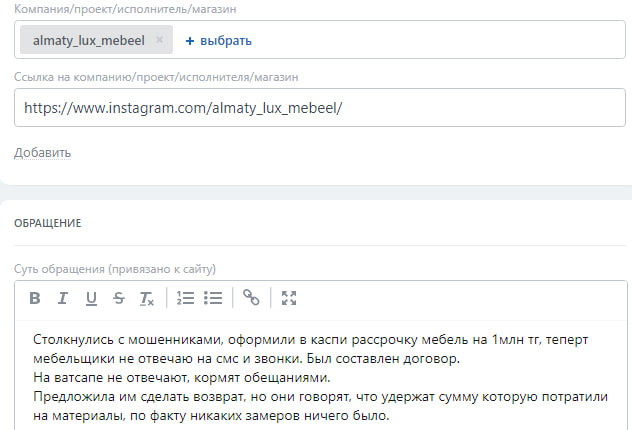Apply strikethrough formatting

[119, 298]
